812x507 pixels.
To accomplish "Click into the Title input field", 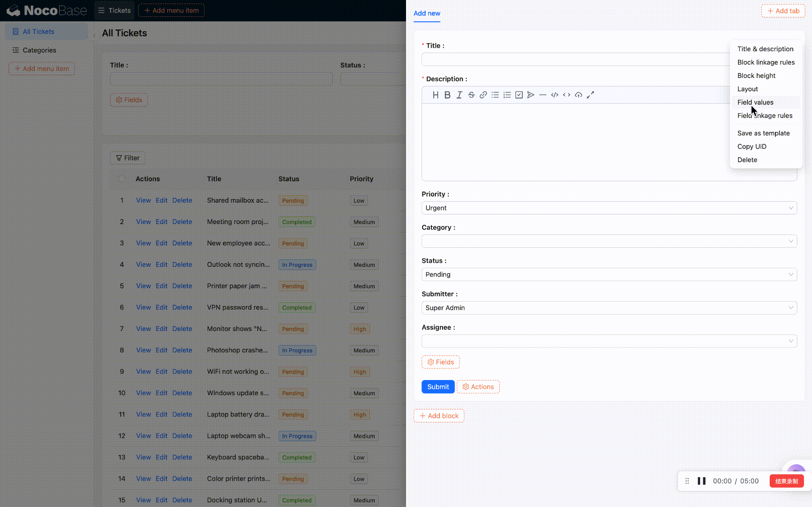I will pos(575,60).
